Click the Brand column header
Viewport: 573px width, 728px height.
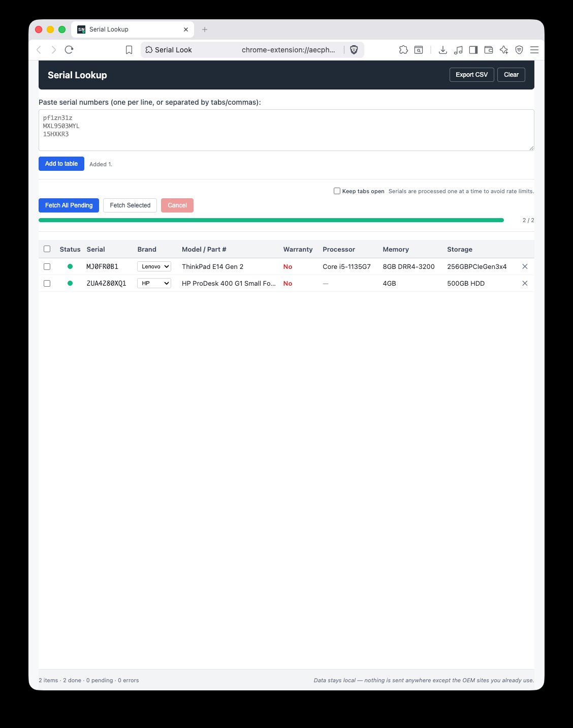click(147, 249)
